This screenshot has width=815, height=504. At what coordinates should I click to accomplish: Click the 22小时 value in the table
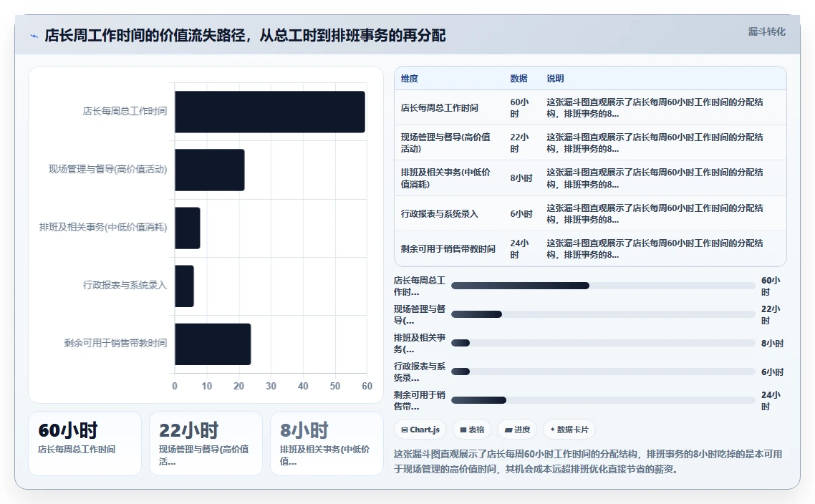point(520,143)
